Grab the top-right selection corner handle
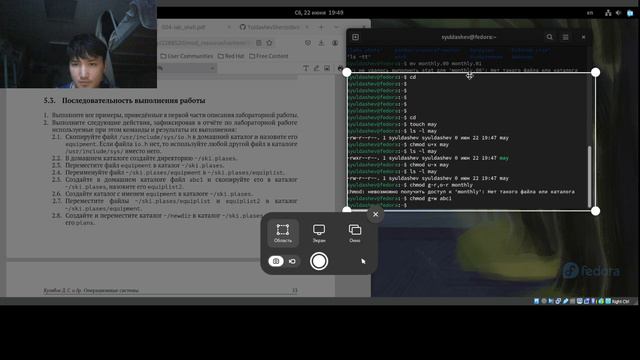 click(x=596, y=72)
